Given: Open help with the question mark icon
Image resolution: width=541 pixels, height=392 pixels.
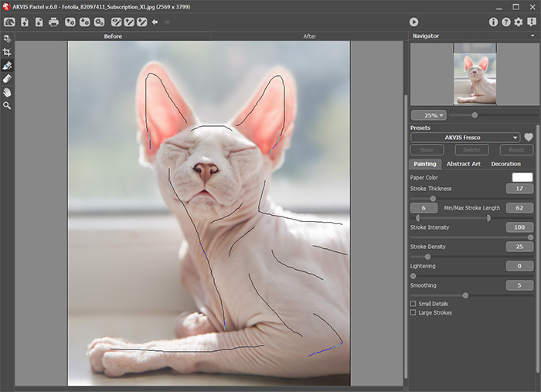Looking at the screenshot, I should tap(505, 22).
